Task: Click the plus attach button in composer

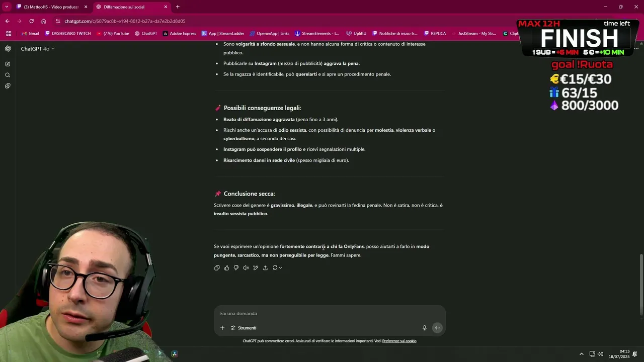Action: pos(222,328)
